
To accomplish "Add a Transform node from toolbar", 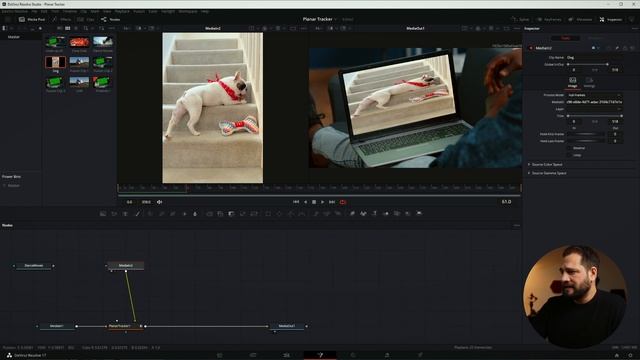I will (x=254, y=213).
